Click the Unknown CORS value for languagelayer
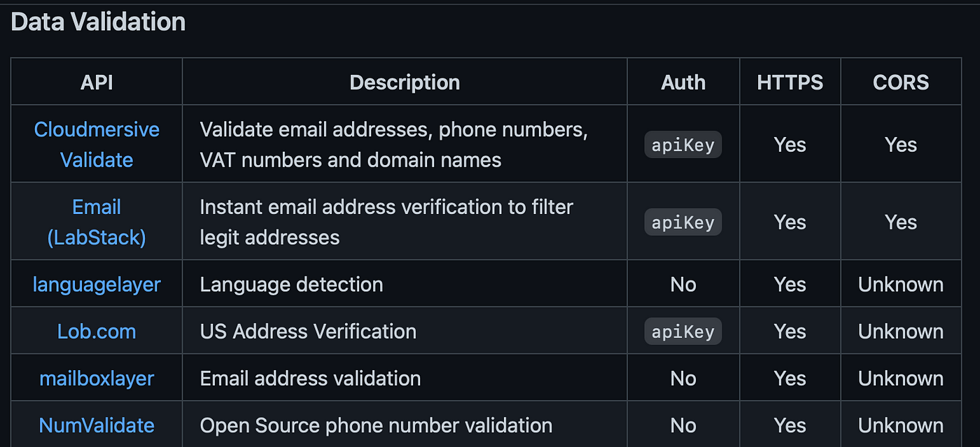This screenshot has height=447, width=980. [901, 285]
